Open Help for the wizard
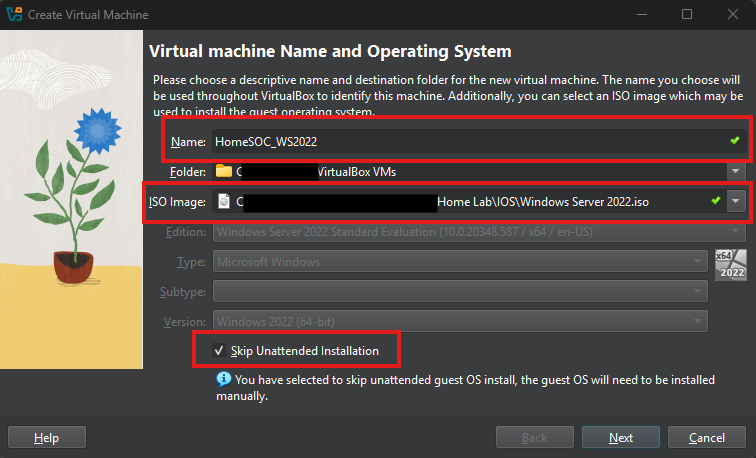756x458 pixels. click(x=47, y=438)
